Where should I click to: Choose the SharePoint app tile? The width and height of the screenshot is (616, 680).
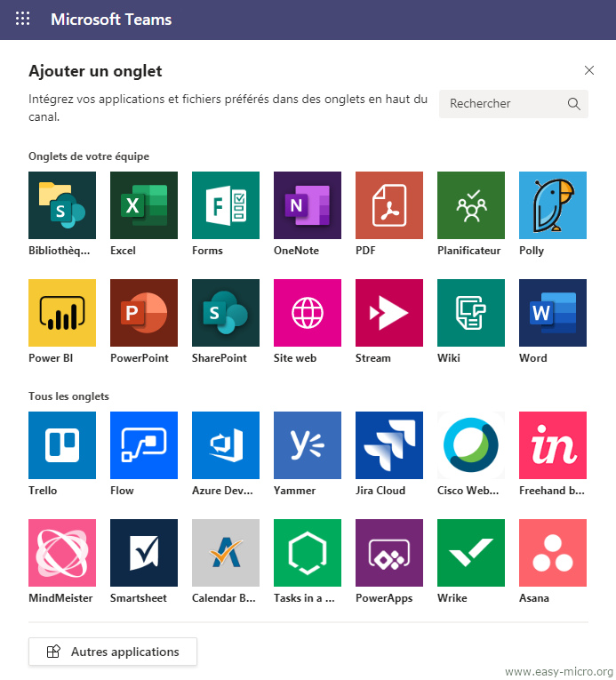(x=226, y=313)
